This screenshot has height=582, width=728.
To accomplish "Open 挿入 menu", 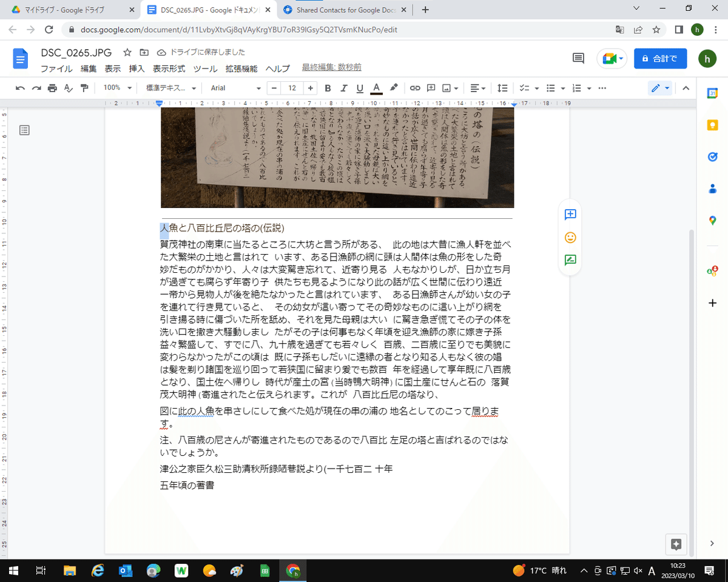I will point(136,69).
